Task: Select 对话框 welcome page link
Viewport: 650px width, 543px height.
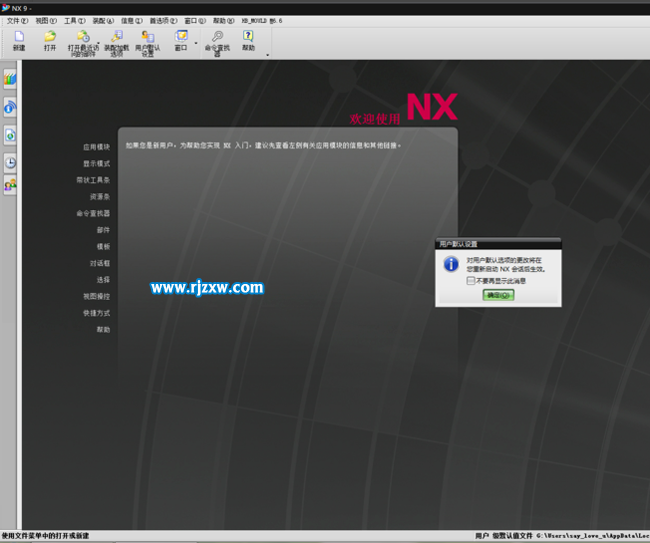Action: coord(100,263)
